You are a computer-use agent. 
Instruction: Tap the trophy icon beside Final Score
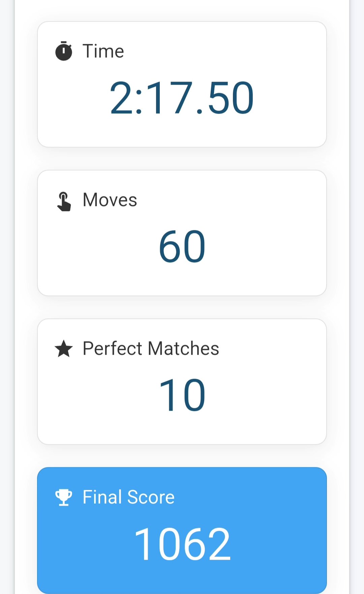[x=64, y=497]
